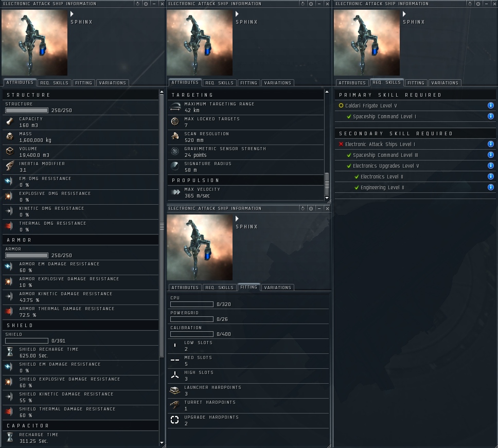Open Variations tab in the structure window
Screen dimensions: 498x448
113,83
